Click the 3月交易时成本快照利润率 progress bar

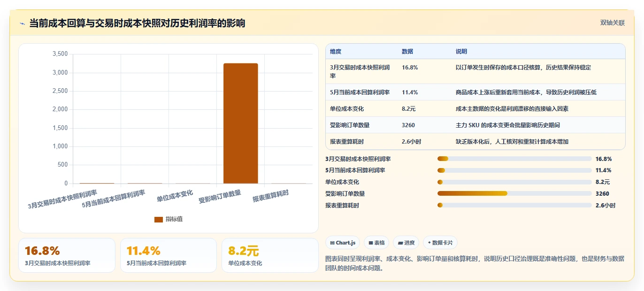(x=514, y=159)
